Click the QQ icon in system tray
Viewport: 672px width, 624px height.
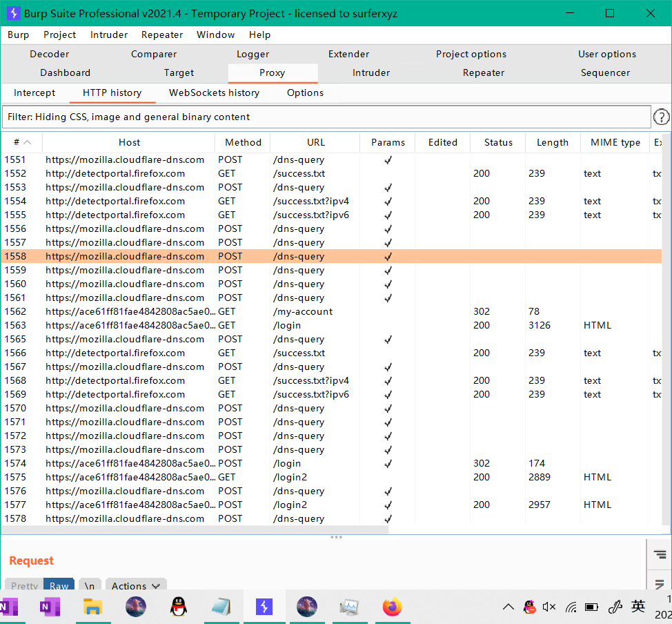[x=530, y=607]
